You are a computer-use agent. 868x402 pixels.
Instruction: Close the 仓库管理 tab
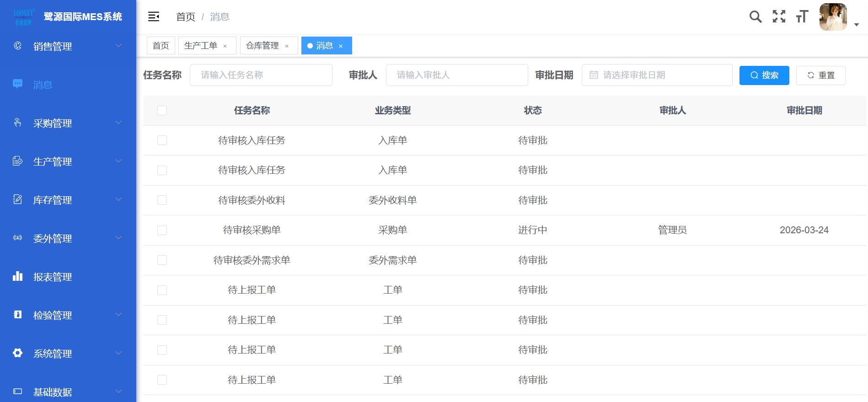pos(287,46)
